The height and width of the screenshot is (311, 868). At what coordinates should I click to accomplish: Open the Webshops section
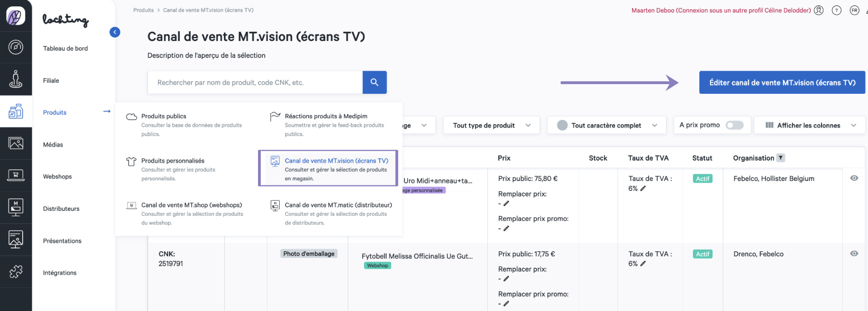[58, 176]
